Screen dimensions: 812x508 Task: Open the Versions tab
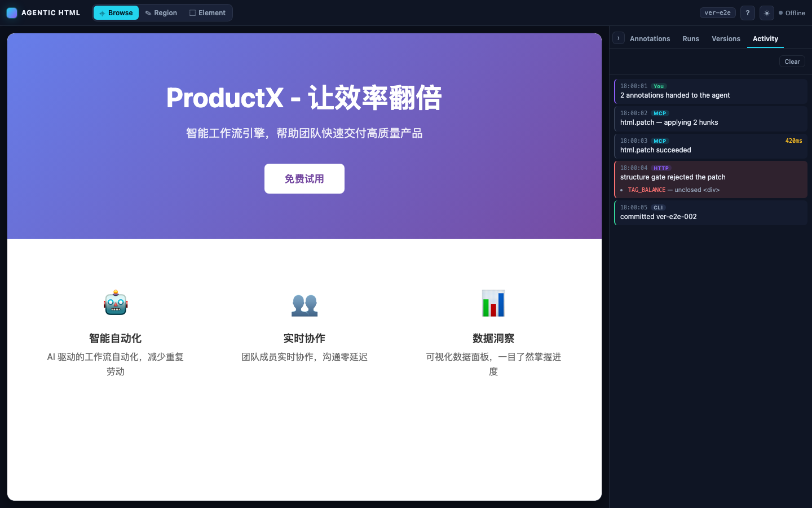[x=726, y=39]
